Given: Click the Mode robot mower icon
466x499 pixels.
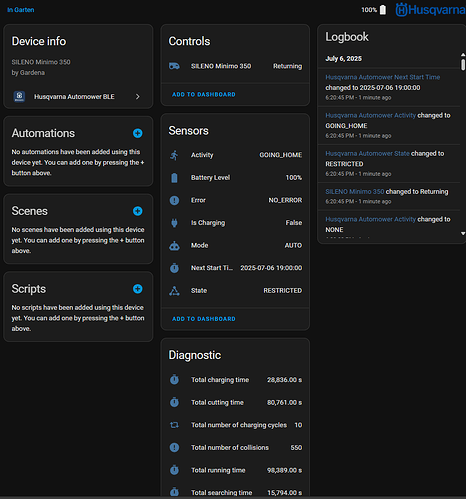Looking at the screenshot, I should point(174,246).
